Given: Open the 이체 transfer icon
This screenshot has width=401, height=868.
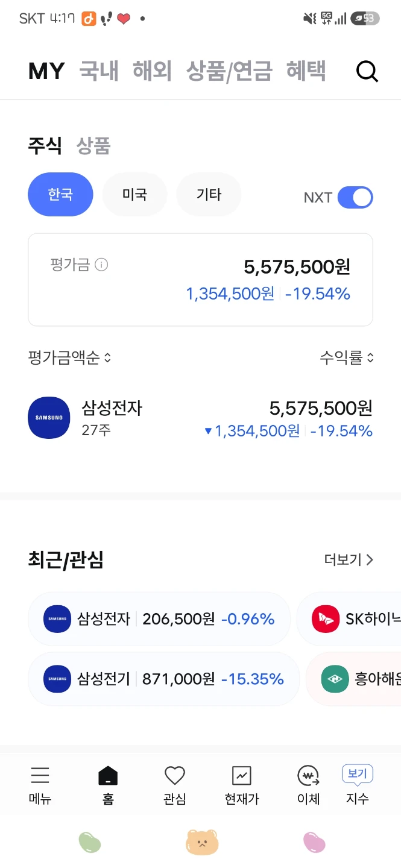Looking at the screenshot, I should pos(308,776).
